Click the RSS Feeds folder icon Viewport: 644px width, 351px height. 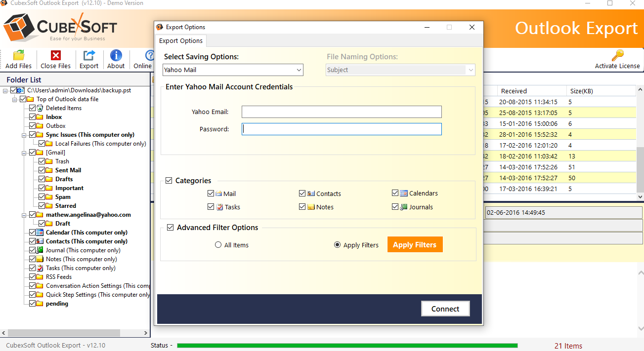click(x=41, y=277)
